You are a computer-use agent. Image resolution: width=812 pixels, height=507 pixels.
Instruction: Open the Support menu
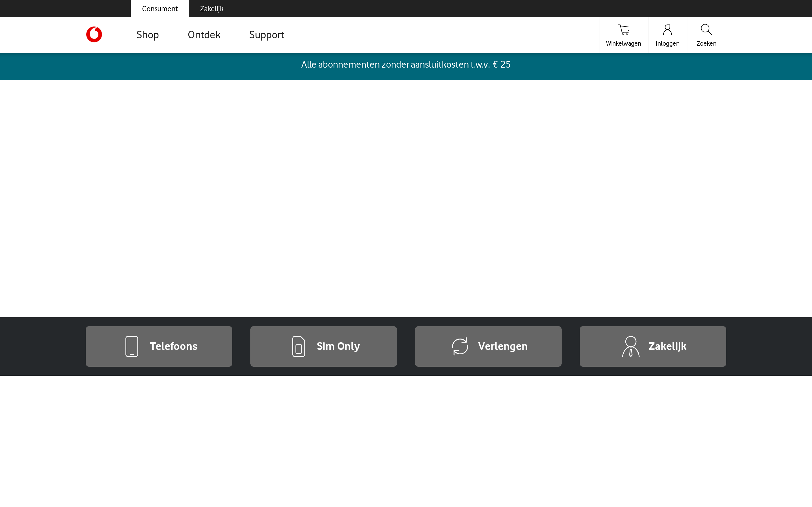coord(266,35)
